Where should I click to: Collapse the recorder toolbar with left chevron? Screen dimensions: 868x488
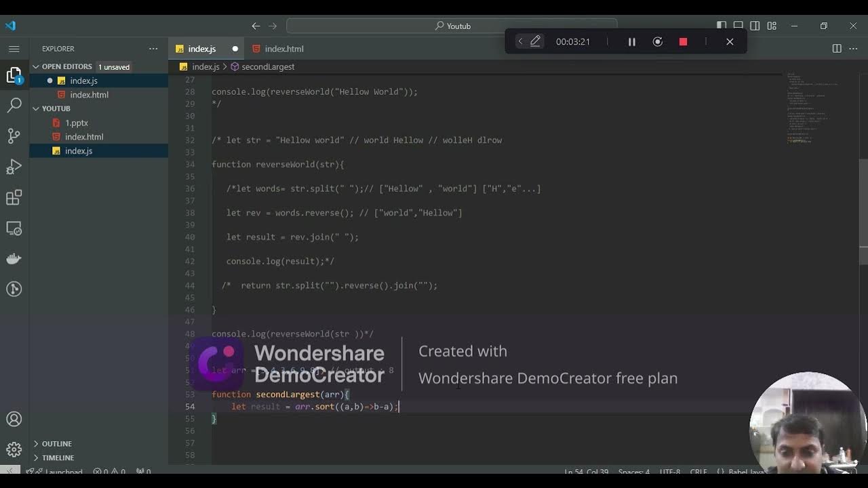tap(520, 41)
